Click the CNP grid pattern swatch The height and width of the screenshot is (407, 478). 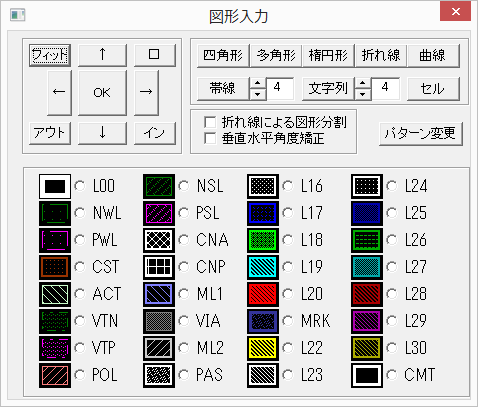[159, 267]
